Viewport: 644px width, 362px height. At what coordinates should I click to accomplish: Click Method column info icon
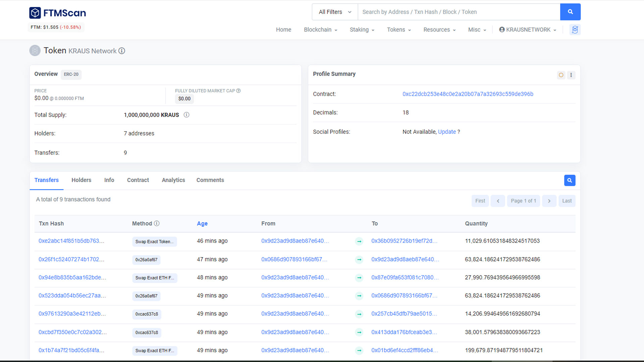click(157, 223)
